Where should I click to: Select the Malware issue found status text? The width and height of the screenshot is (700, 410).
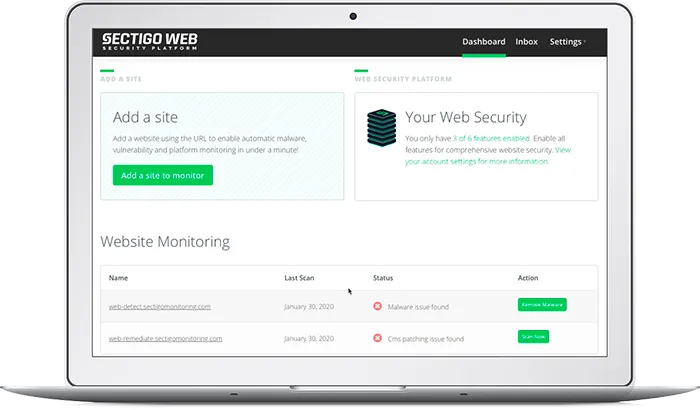click(x=418, y=307)
